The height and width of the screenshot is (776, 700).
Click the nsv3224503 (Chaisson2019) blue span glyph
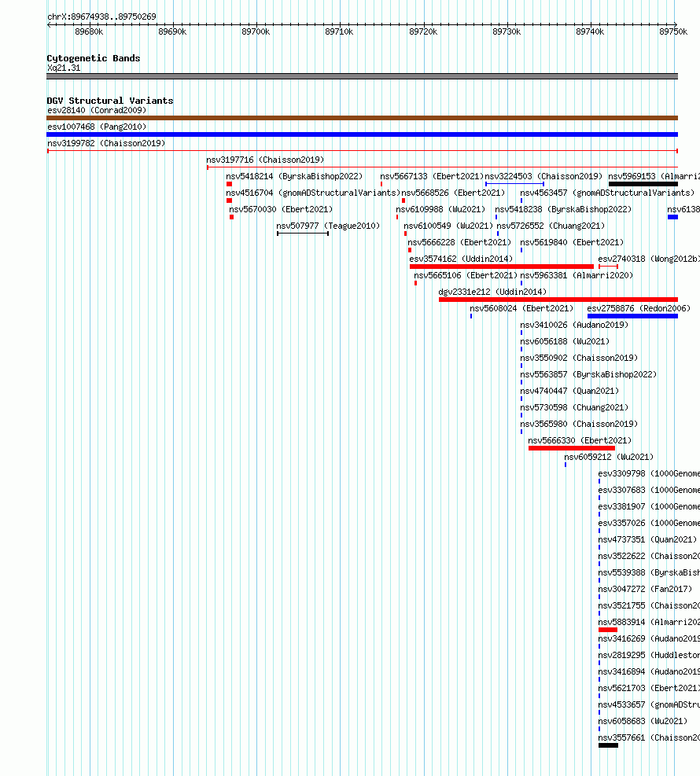pyautogui.click(x=515, y=184)
